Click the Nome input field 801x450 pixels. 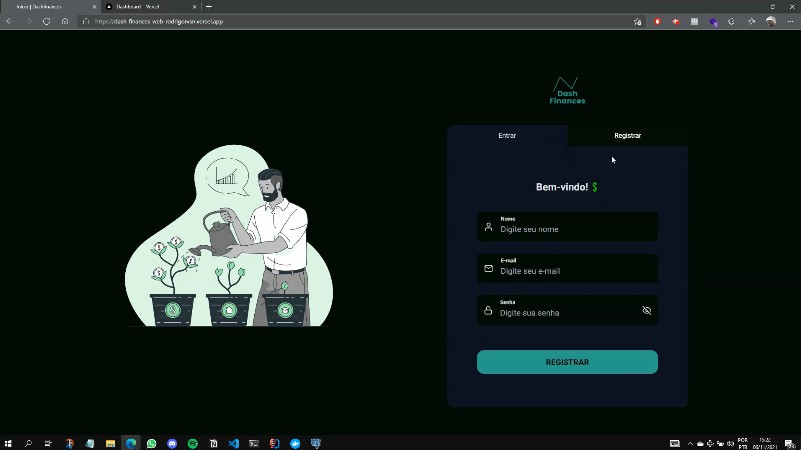[x=576, y=229]
